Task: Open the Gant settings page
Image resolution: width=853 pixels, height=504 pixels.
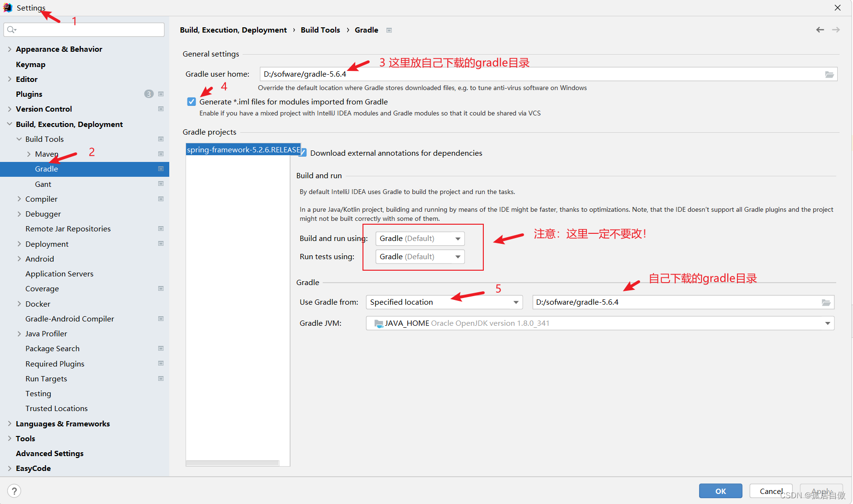Action: [x=43, y=184]
